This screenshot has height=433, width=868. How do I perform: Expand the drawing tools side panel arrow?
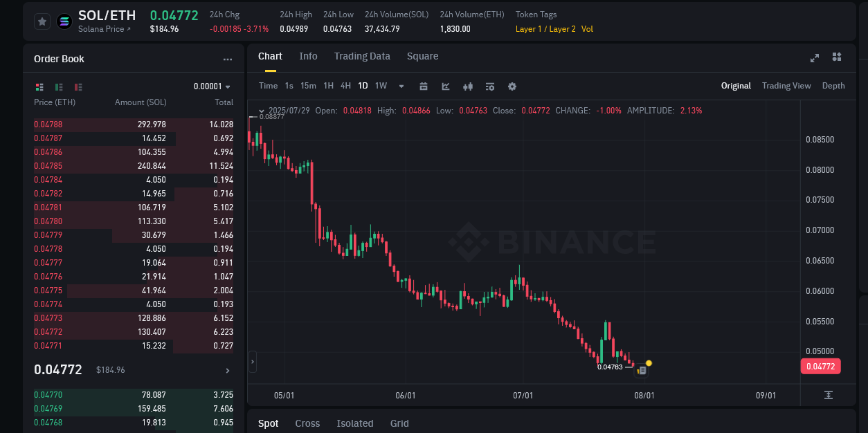click(x=253, y=361)
